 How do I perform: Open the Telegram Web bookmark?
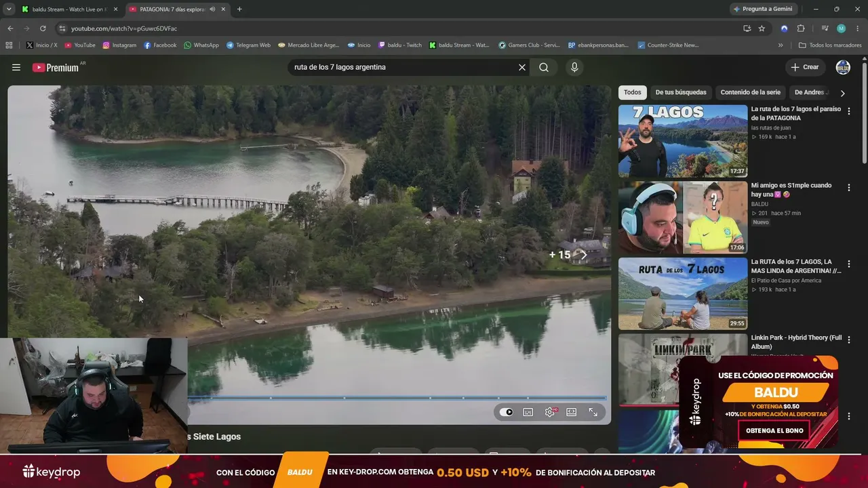click(x=248, y=45)
